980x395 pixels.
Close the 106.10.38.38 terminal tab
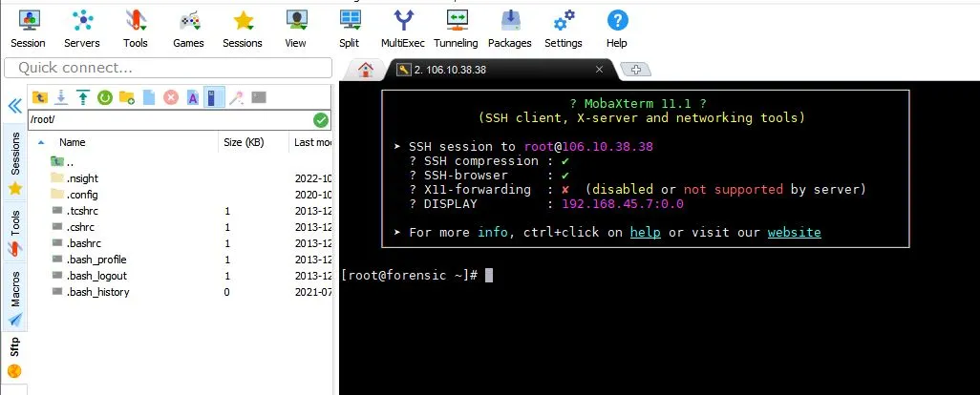599,70
